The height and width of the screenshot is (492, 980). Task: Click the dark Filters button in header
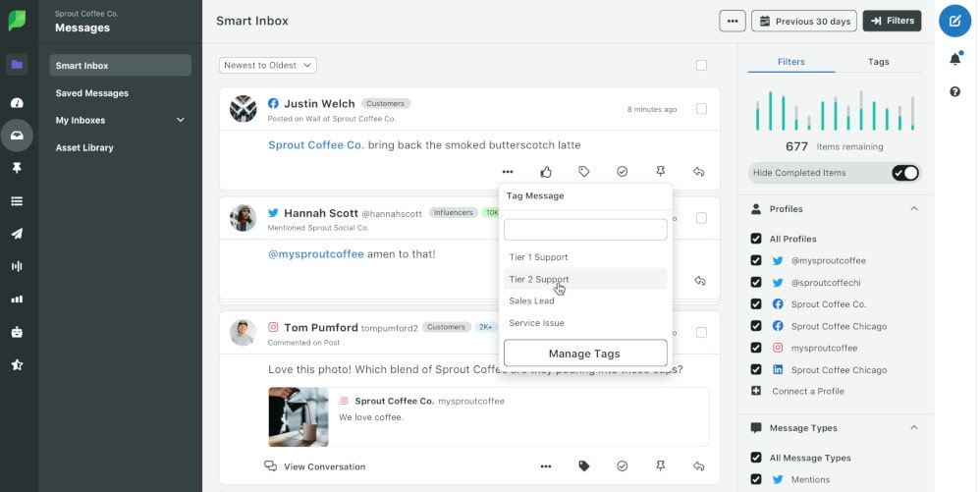(x=892, y=21)
